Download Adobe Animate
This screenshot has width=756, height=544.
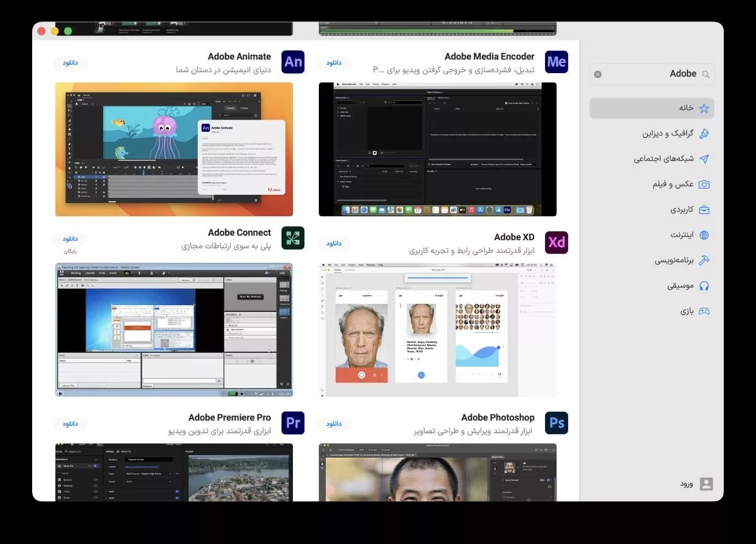(70, 62)
